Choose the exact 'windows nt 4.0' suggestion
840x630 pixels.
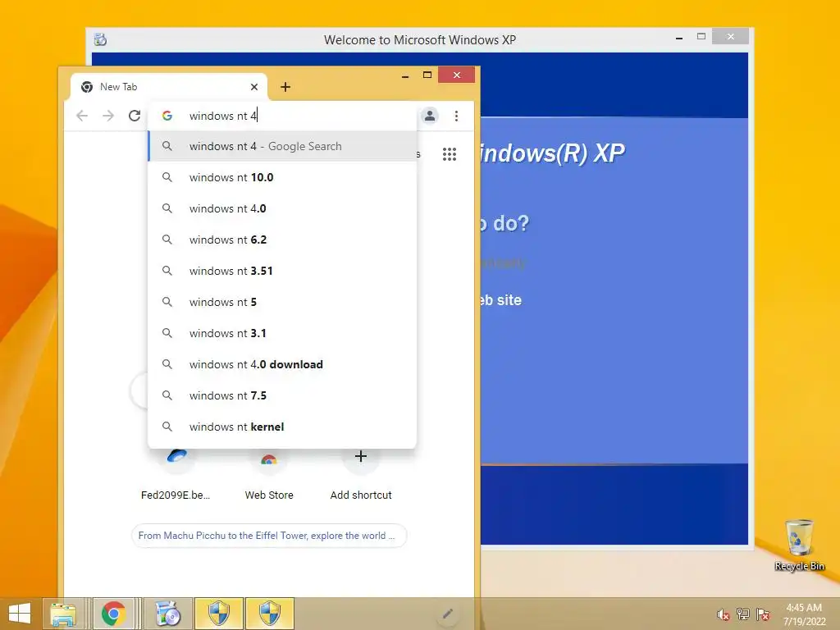point(282,208)
